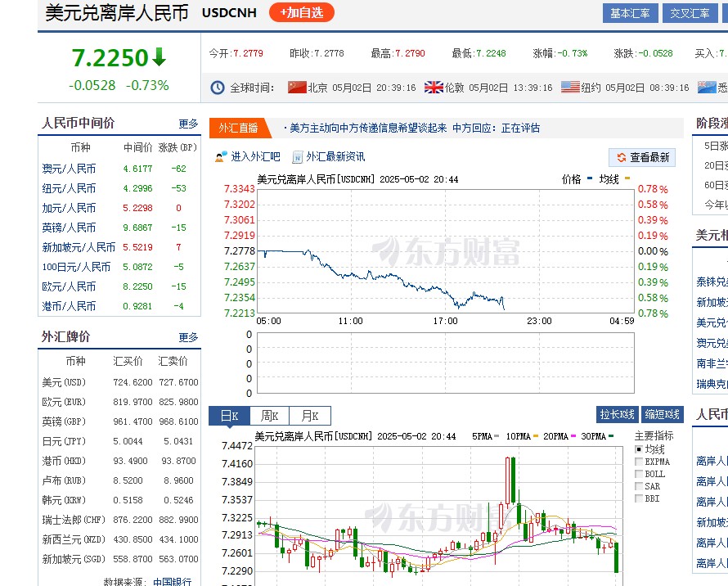Switch to the 月K chart tab
728x586 pixels.
310,416
